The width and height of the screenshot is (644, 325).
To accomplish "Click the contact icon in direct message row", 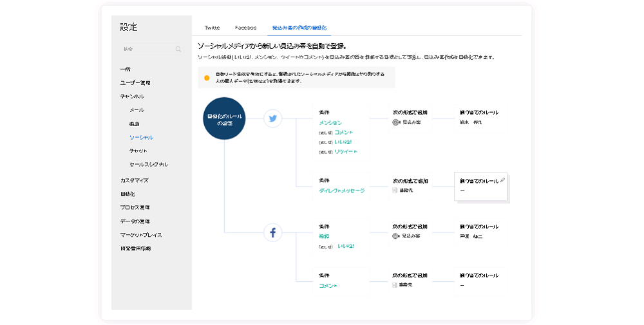I will 395,190.
